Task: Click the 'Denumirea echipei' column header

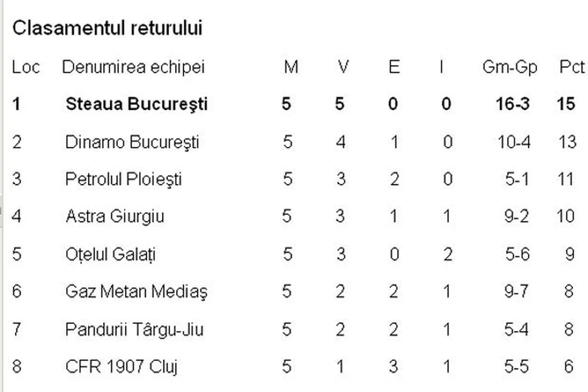Action: (x=133, y=67)
